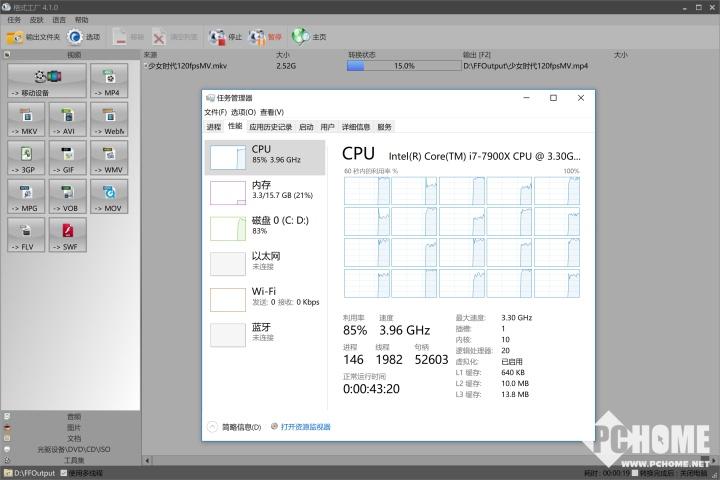Open the output folder (输出文件夹) toolbar button
The width and height of the screenshot is (720, 480).
pos(33,37)
